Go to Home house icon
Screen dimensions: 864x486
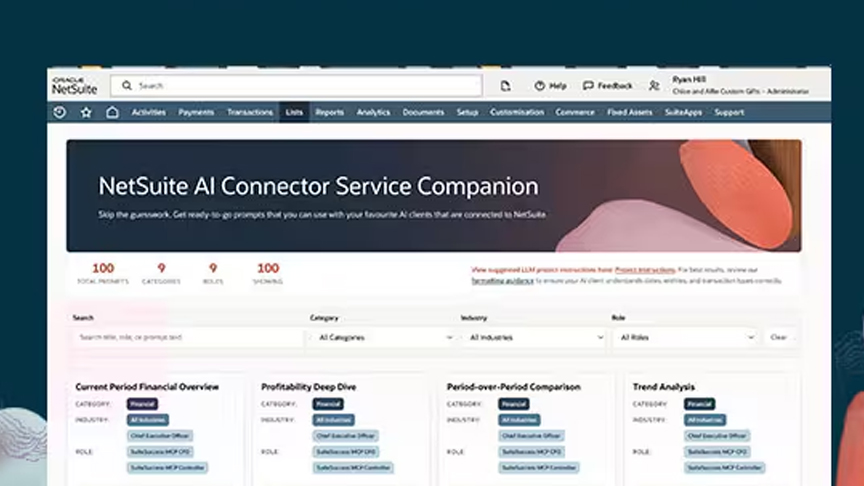pyautogui.click(x=112, y=112)
